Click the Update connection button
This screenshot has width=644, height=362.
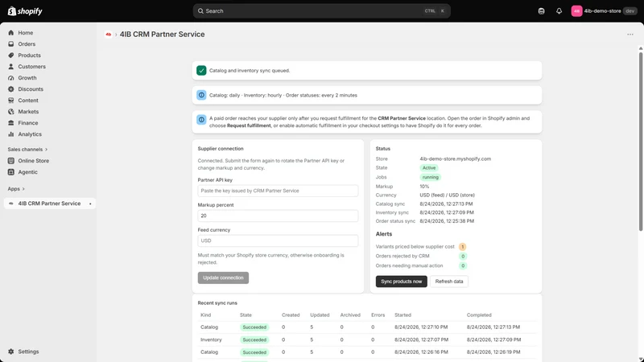(x=223, y=278)
